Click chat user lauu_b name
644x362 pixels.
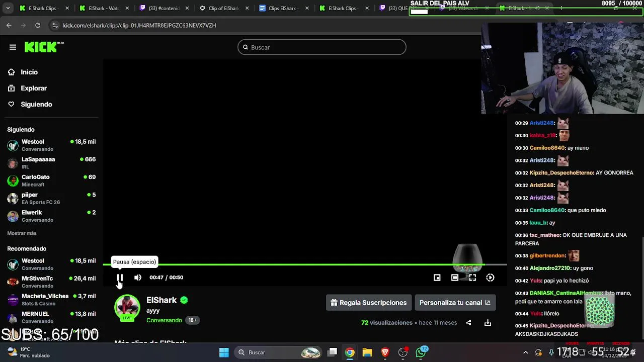coord(538,223)
